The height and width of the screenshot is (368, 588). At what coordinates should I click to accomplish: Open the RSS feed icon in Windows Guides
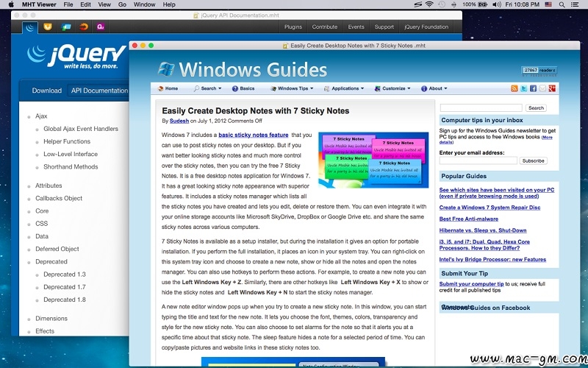tap(514, 88)
